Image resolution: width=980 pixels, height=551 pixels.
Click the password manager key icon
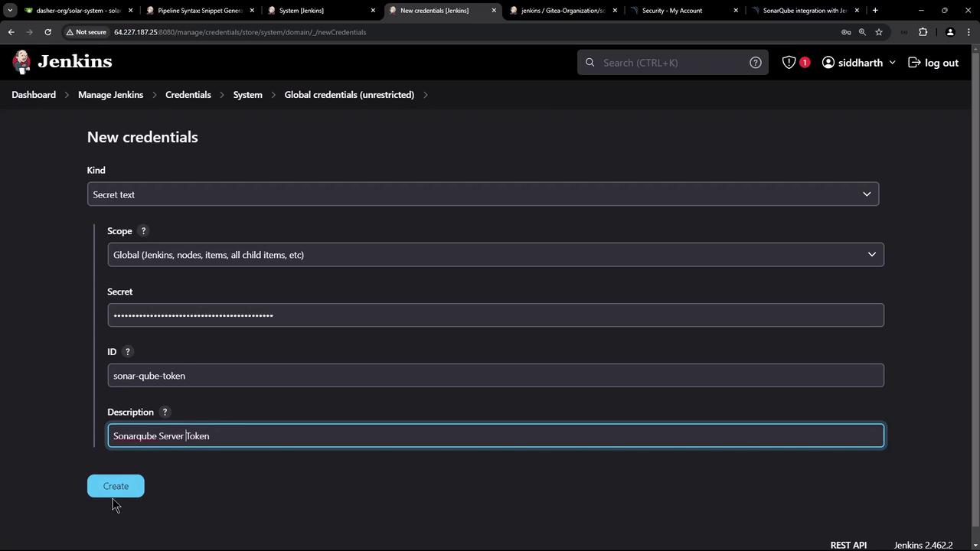pos(846,32)
